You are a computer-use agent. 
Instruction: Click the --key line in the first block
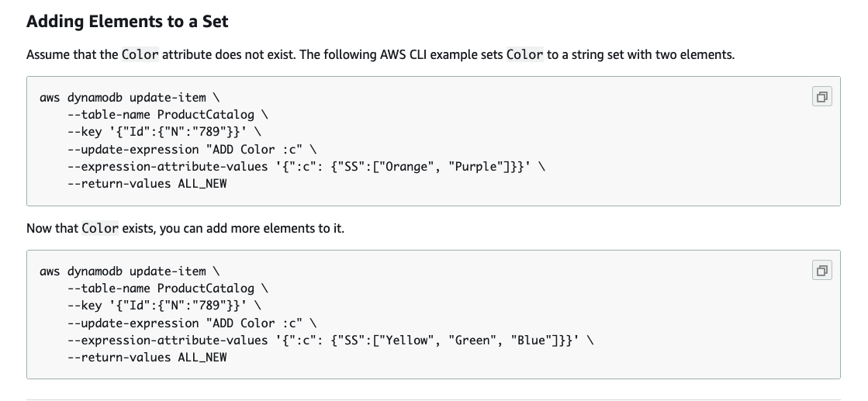pos(164,132)
